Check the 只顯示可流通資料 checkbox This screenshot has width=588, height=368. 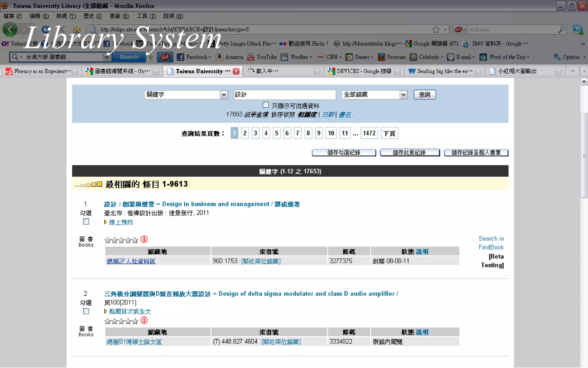[266, 105]
